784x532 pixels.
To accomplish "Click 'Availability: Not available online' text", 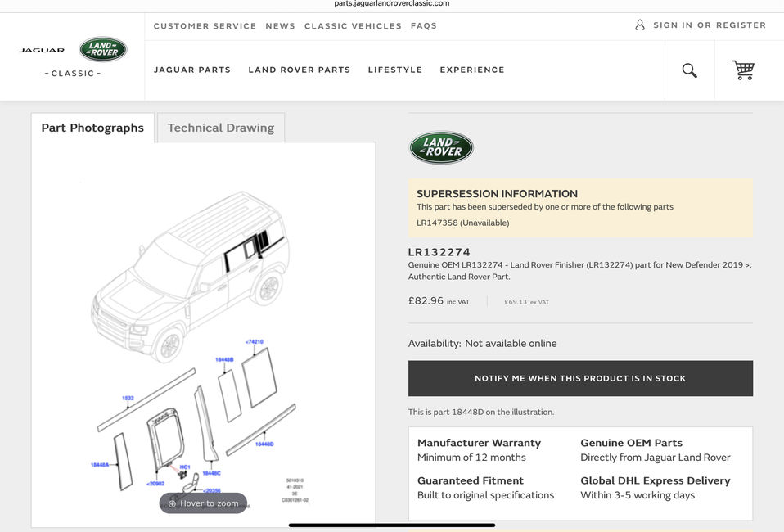I will coord(482,344).
